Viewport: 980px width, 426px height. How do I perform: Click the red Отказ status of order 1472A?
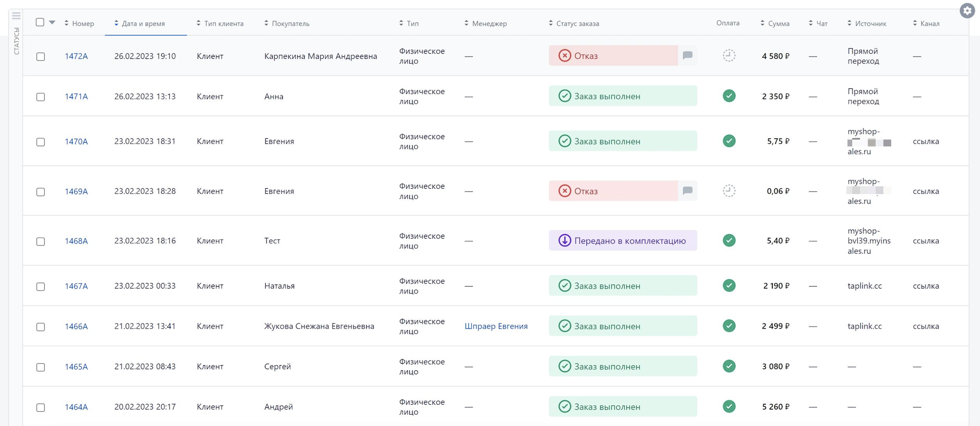(x=613, y=55)
